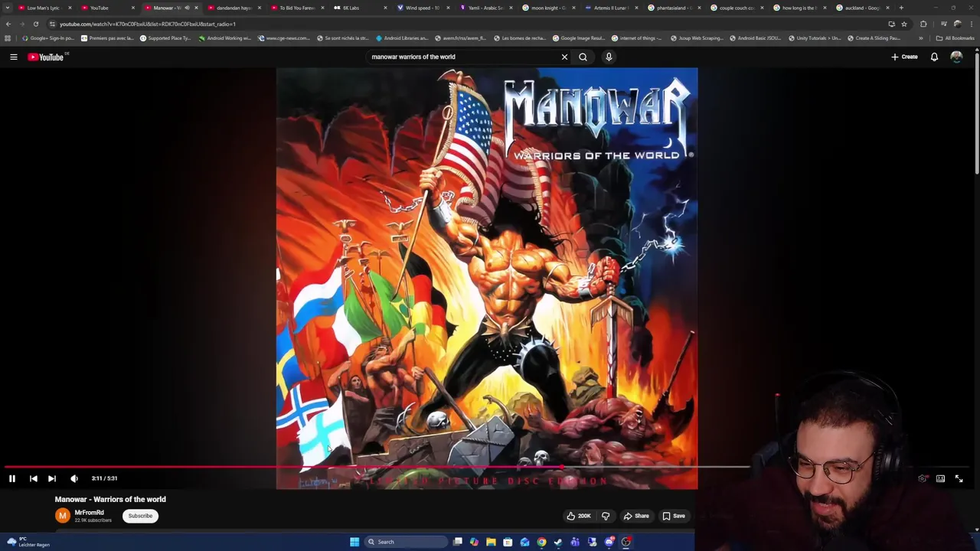Open the MrFromRd channel avatar
Viewport: 980px width, 551px height.
point(62,516)
